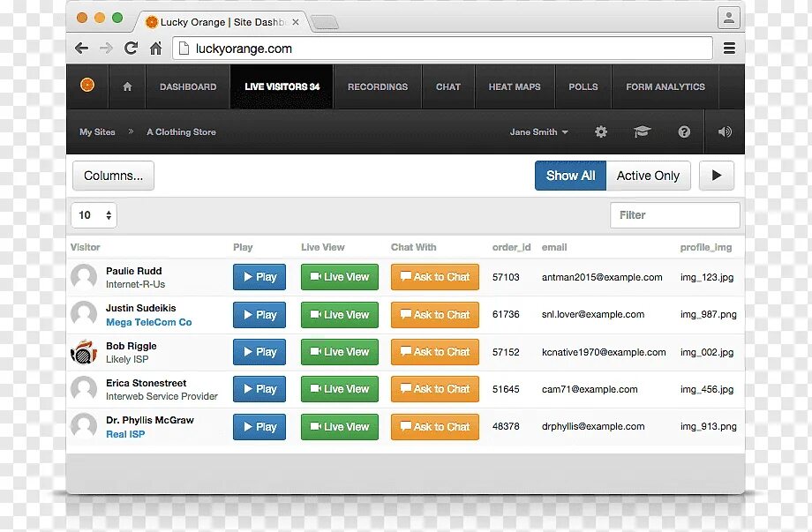Click the luckyorange.com address bar
The height and width of the screenshot is (532, 812).
click(443, 49)
